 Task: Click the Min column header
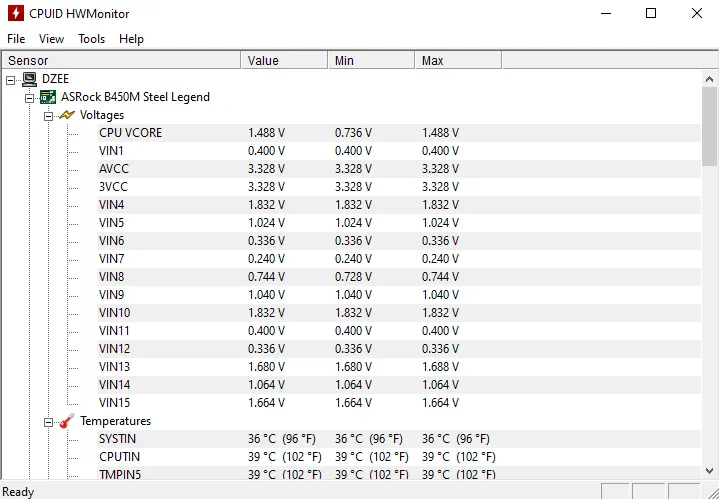(x=372, y=61)
